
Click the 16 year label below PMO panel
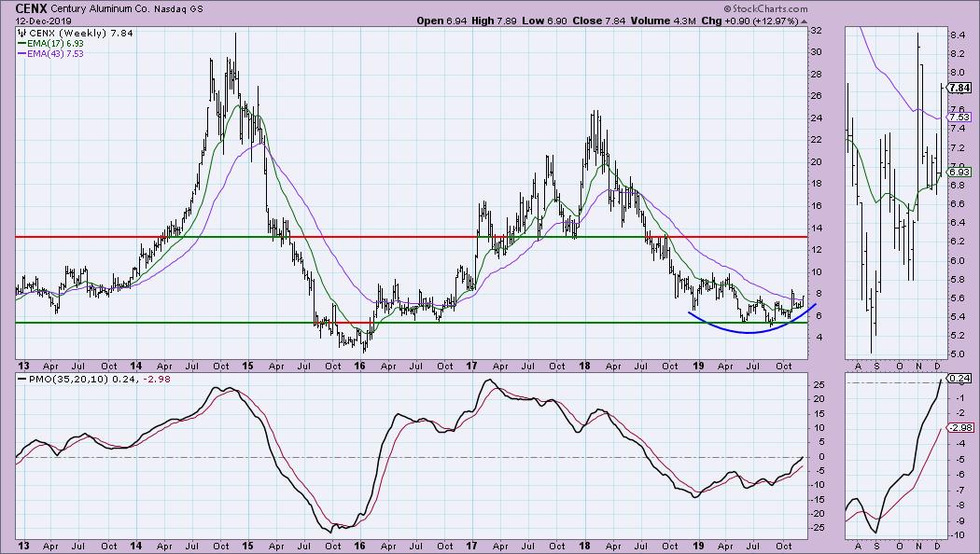click(x=359, y=546)
